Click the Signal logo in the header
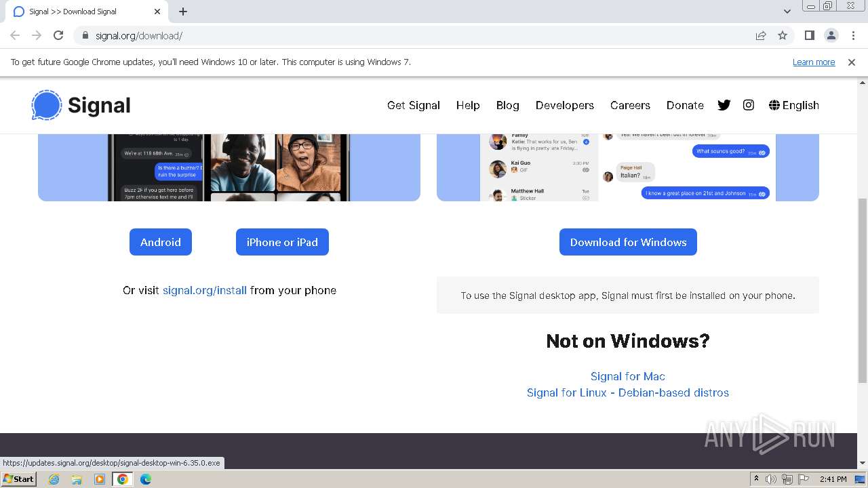This screenshot has height=488, width=868. pos(81,105)
